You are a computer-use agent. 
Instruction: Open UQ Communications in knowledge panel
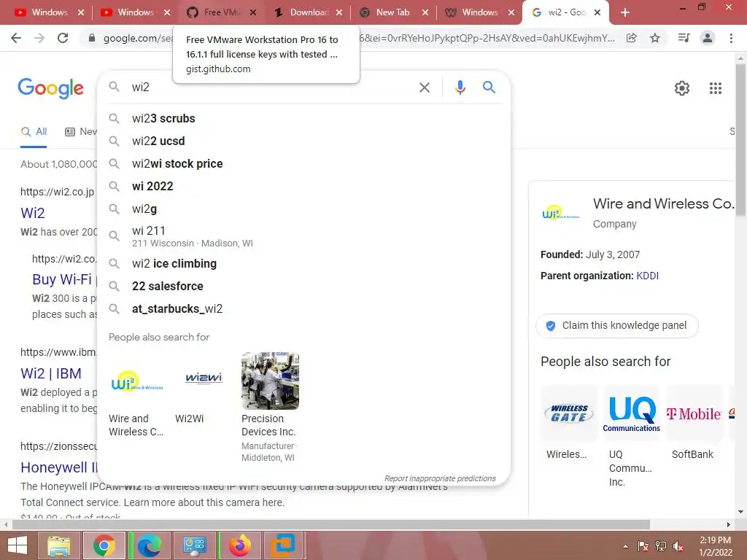631,413
